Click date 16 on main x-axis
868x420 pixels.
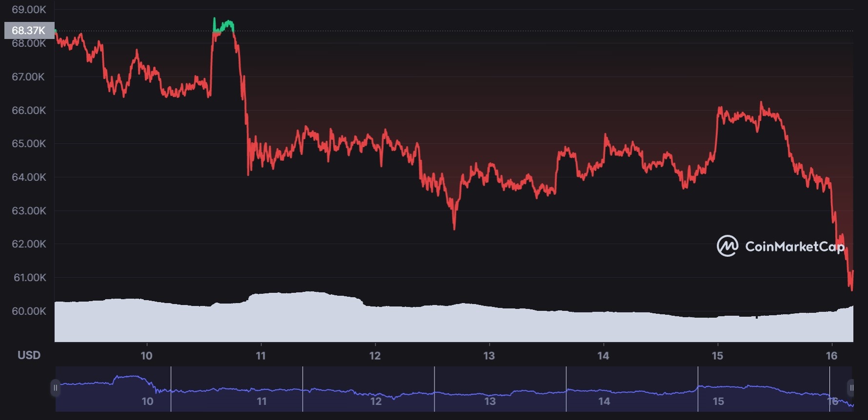[831, 356]
